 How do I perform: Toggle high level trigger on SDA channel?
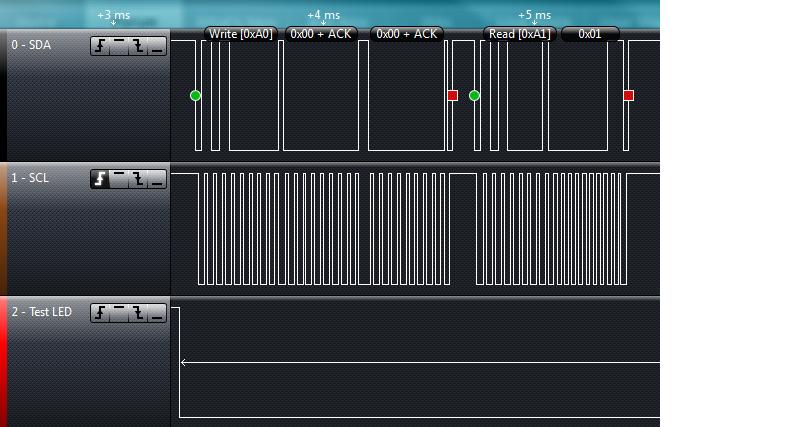[x=119, y=46]
